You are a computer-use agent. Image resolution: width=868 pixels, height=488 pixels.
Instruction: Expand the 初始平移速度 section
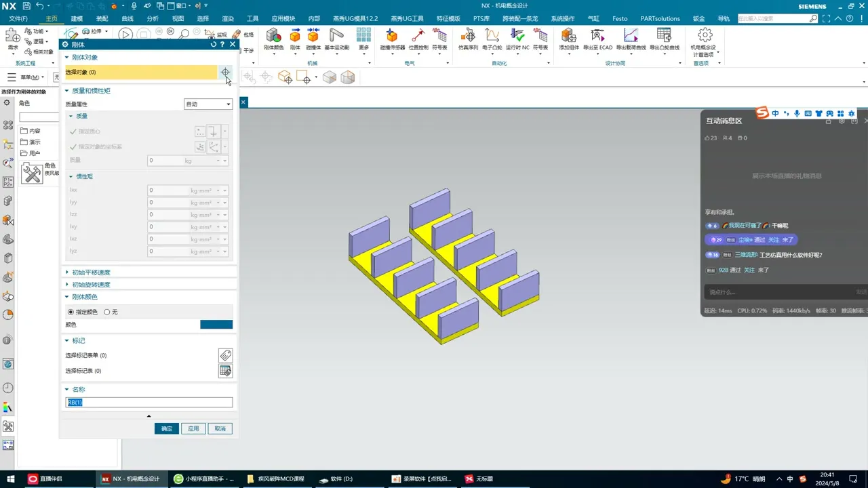coord(91,272)
